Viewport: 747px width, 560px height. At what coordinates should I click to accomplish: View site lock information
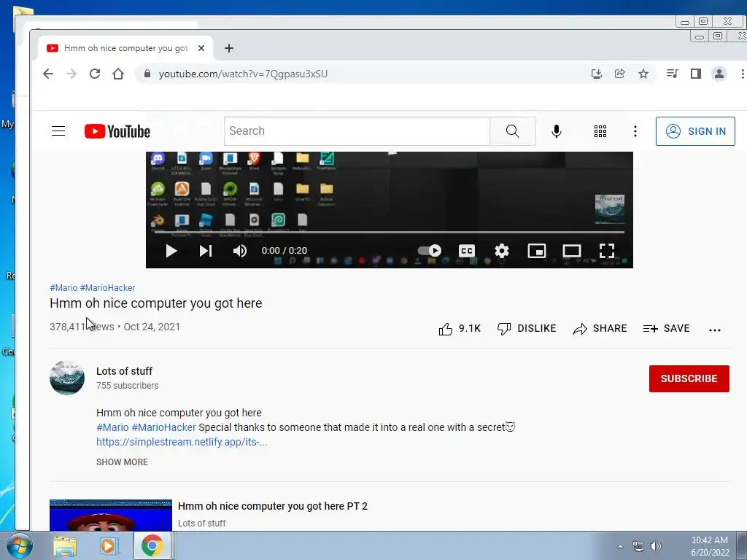(147, 74)
